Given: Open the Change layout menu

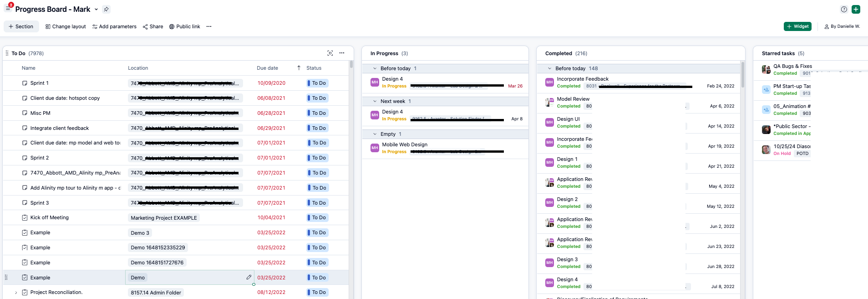Looking at the screenshot, I should point(66,26).
